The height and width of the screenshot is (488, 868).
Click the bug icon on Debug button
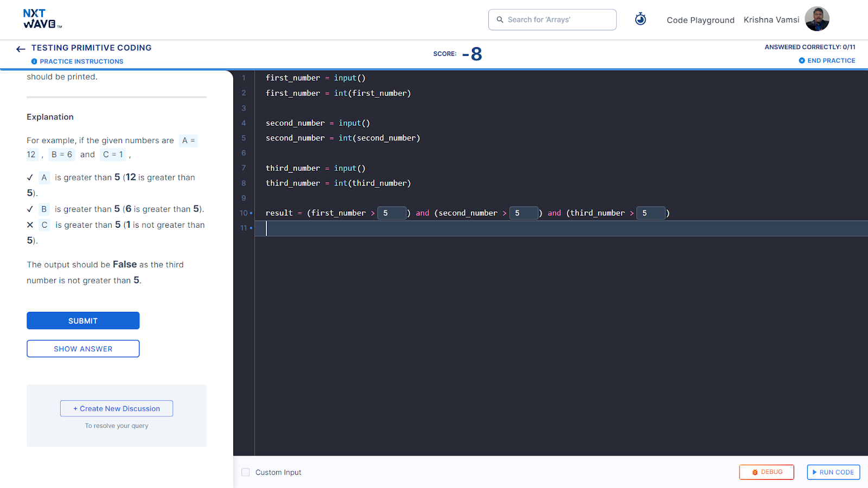tap(755, 472)
